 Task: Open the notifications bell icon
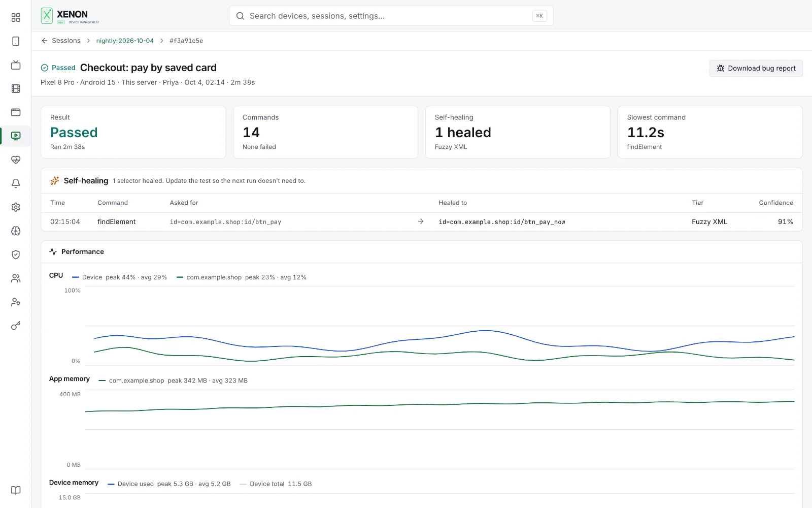[16, 183]
